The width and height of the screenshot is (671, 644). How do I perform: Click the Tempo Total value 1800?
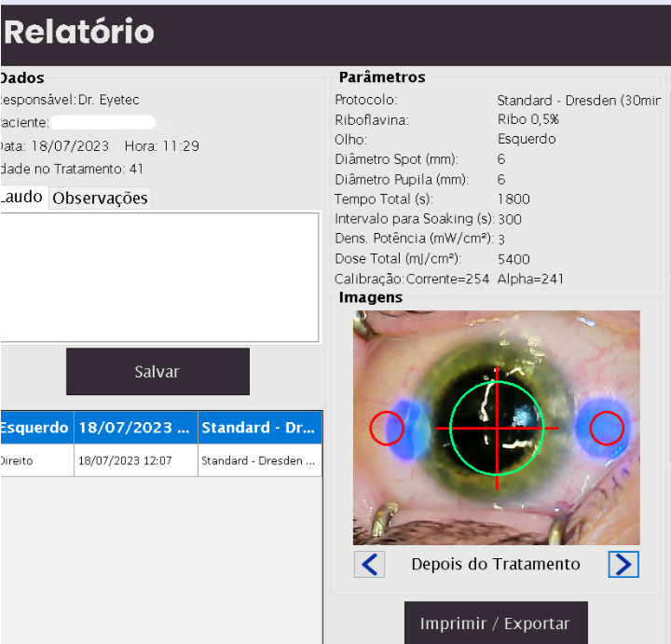[514, 199]
